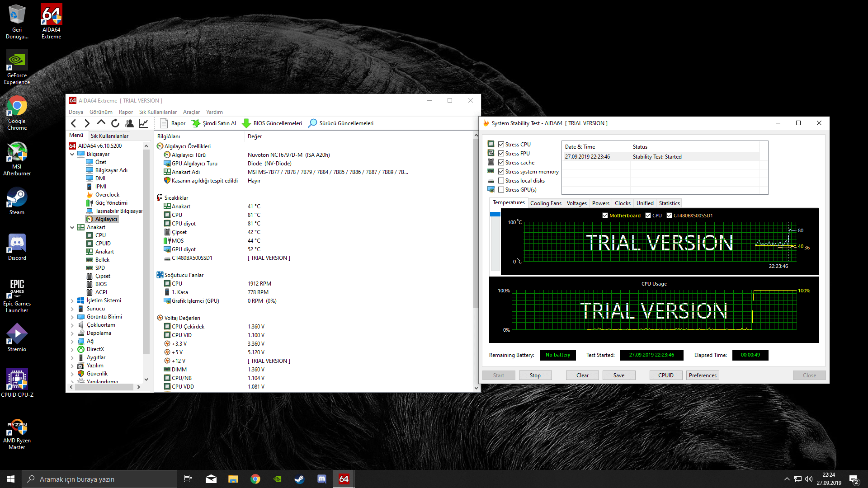
Task: Open the Araçlar menu
Action: pos(191,112)
